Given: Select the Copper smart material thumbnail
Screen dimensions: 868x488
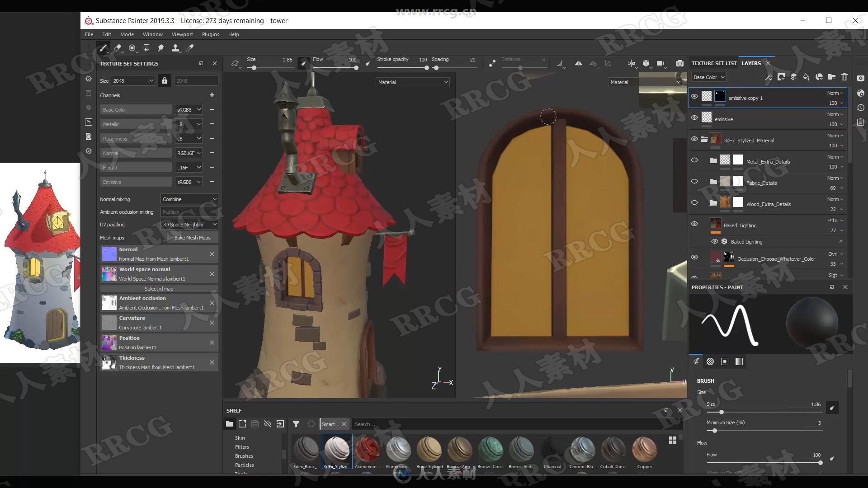Looking at the screenshot, I should pos(644,452).
